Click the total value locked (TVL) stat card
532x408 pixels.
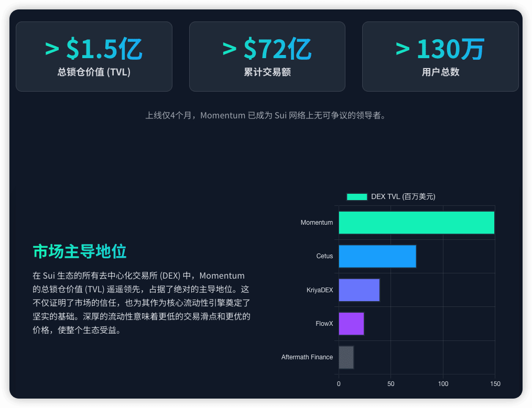pyautogui.click(x=94, y=57)
